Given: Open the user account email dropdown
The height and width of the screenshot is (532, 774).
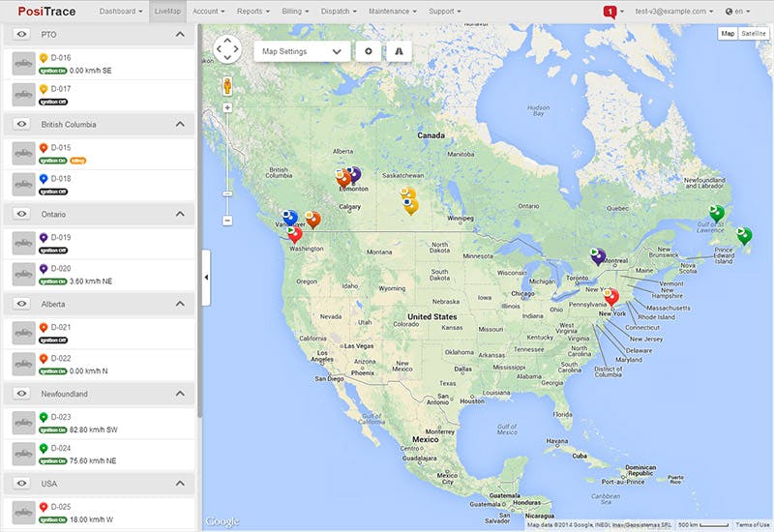Looking at the screenshot, I should (x=673, y=12).
